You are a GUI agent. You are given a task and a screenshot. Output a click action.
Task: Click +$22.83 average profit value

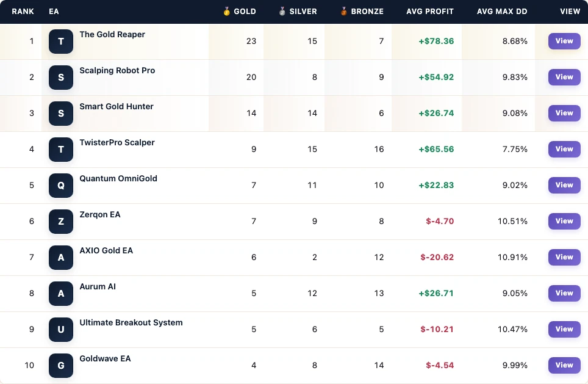436,185
